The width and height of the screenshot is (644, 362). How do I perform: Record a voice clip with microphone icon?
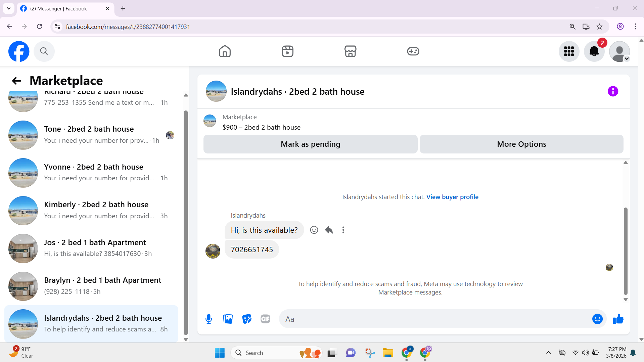pyautogui.click(x=209, y=319)
